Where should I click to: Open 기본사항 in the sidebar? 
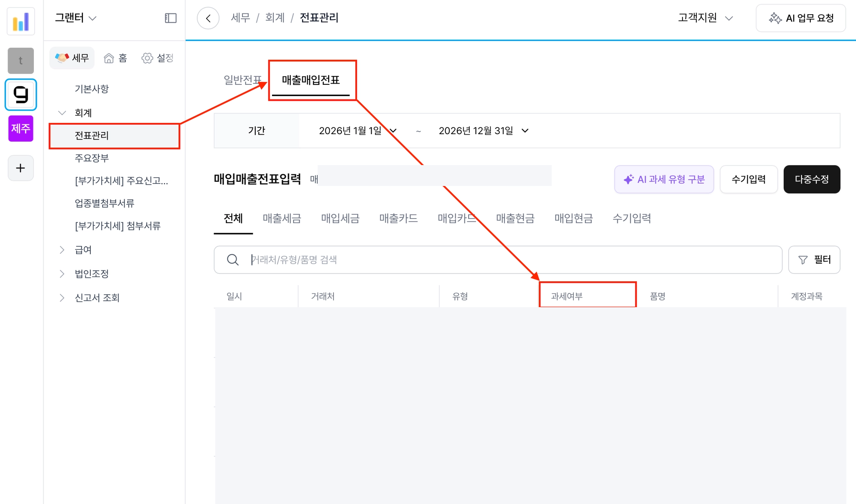pos(92,89)
